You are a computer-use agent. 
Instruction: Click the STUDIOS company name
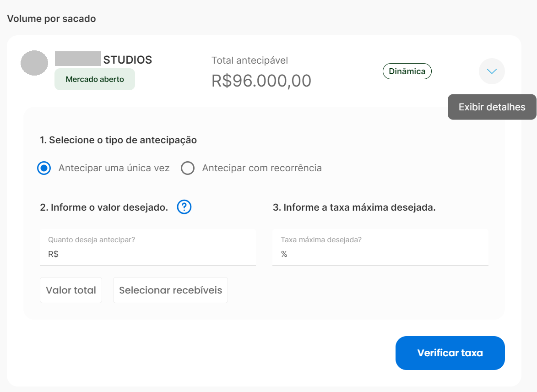tap(127, 60)
